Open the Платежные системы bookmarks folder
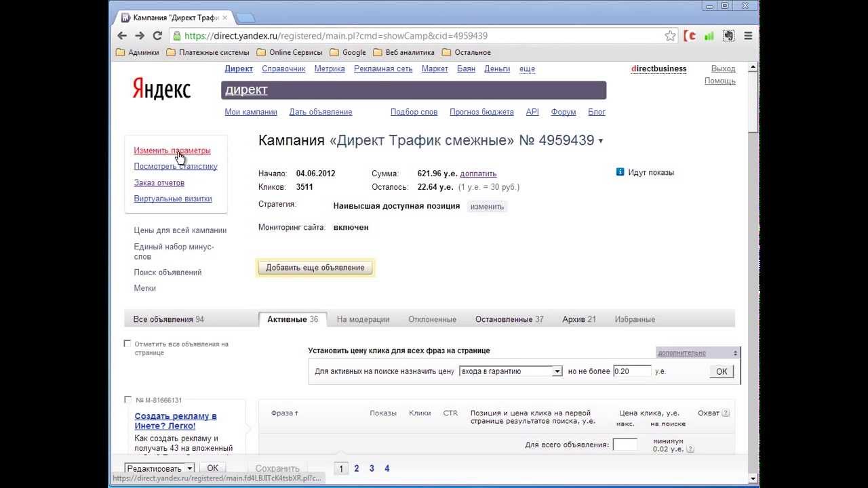The height and width of the screenshot is (488, 868). point(208,52)
